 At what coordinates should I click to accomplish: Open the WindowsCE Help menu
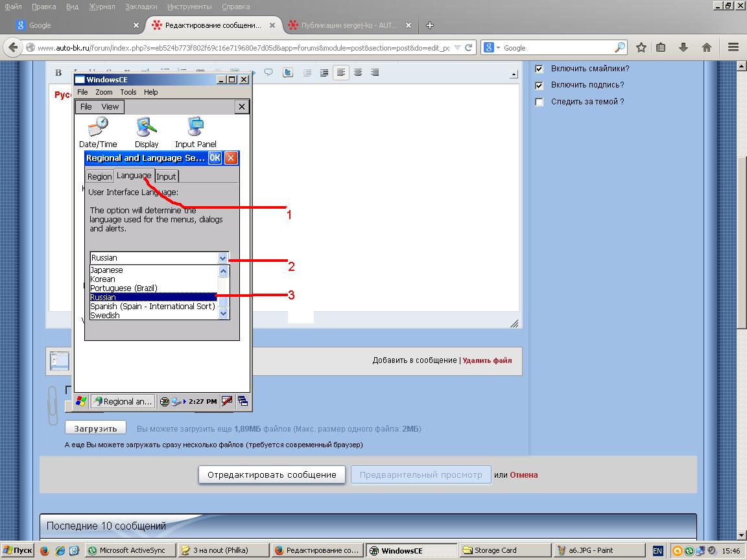[x=151, y=92]
